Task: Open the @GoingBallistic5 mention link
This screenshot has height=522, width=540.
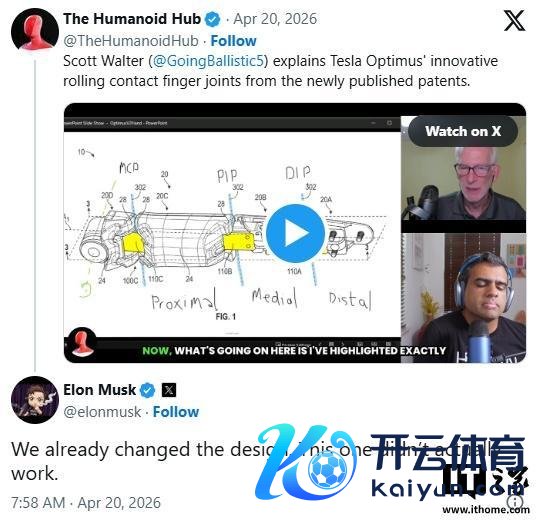Action: coord(208,61)
